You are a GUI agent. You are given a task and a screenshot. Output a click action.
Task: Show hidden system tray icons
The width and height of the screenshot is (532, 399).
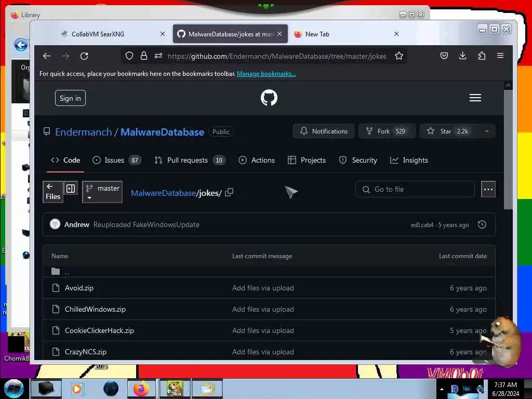tap(442, 390)
